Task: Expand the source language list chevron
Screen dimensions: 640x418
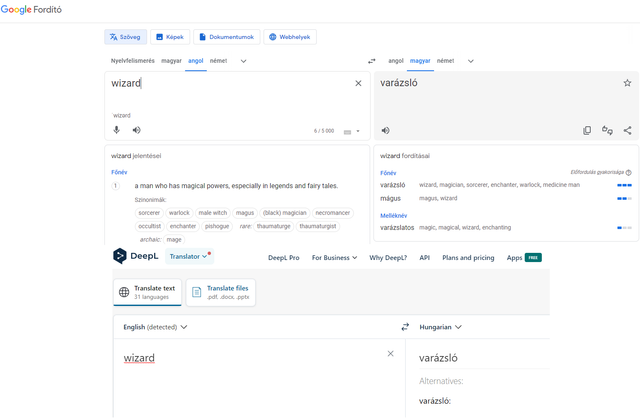Action: point(244,61)
